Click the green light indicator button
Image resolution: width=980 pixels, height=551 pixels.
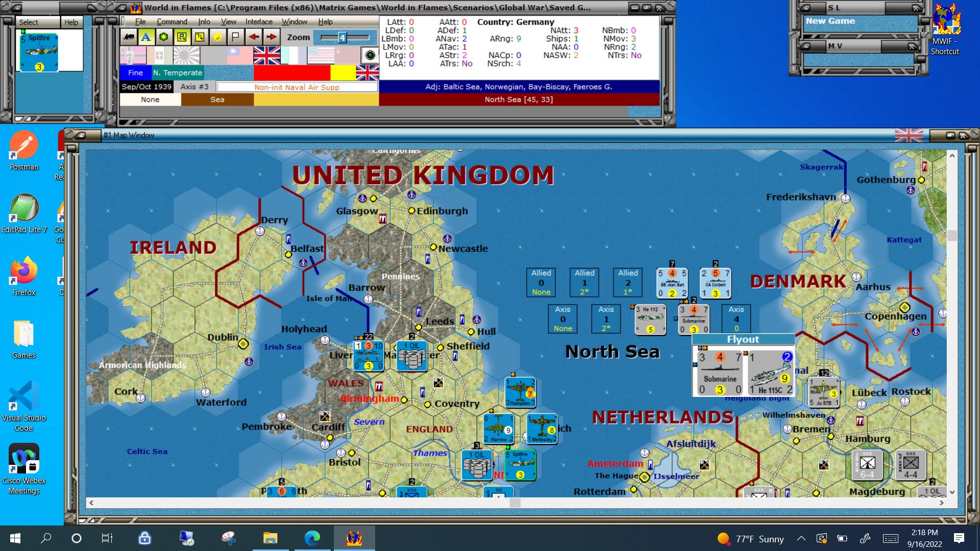coord(370,55)
